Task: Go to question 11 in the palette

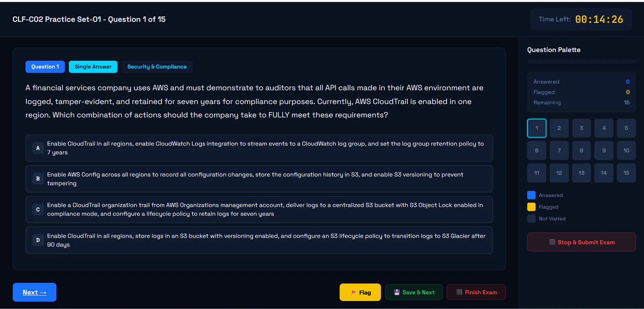Action: 537,173
